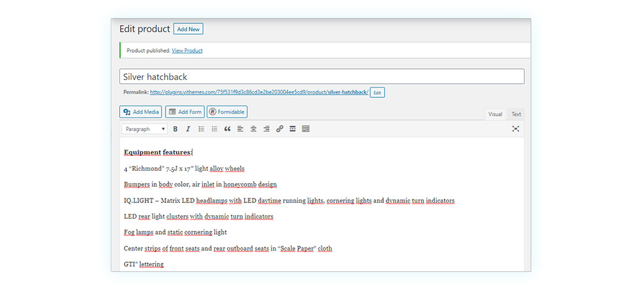Open the Paragraph format dropdown
The image size is (644, 290).
tap(144, 129)
